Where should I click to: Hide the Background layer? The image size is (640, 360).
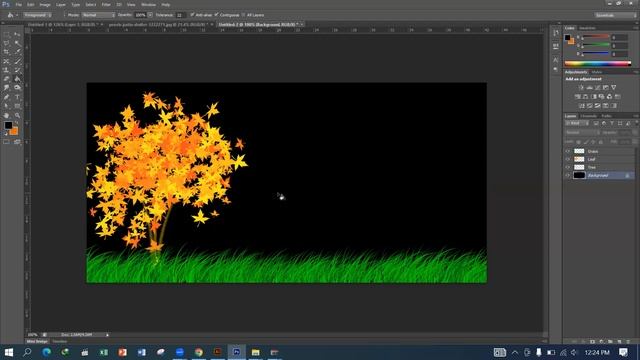[568, 176]
